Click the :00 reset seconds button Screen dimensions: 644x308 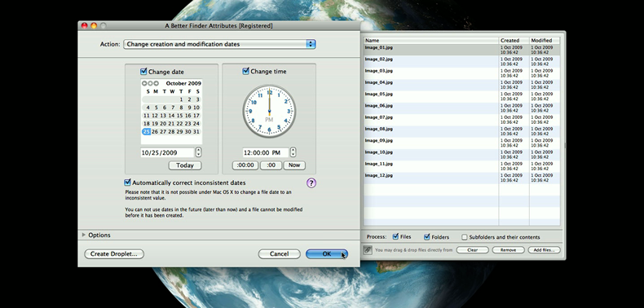pyautogui.click(x=271, y=165)
